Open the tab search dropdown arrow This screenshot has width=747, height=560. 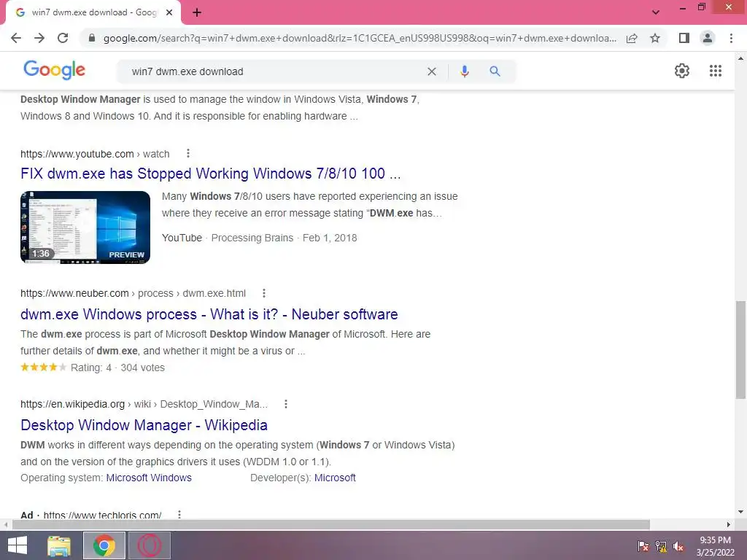click(656, 12)
